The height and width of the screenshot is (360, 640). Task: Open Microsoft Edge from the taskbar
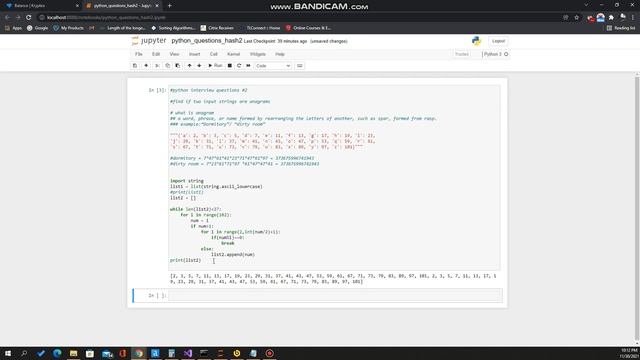[x=57, y=353]
